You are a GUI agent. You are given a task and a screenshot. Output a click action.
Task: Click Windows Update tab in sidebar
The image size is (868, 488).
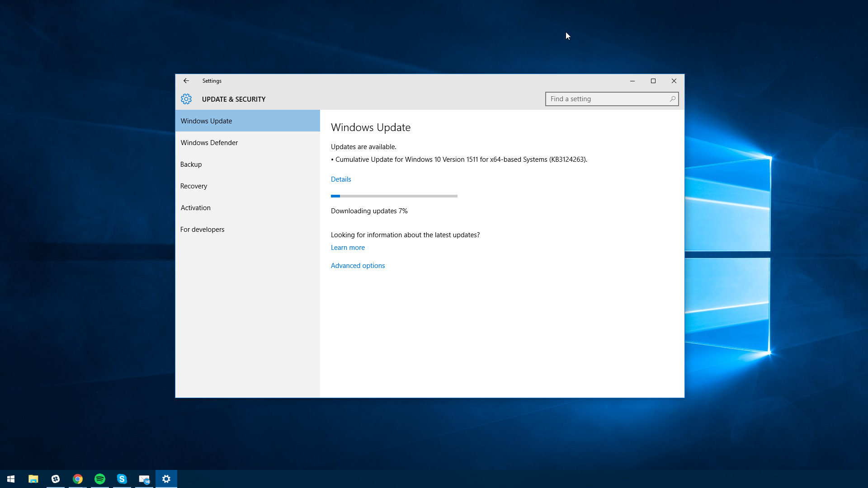(x=247, y=120)
